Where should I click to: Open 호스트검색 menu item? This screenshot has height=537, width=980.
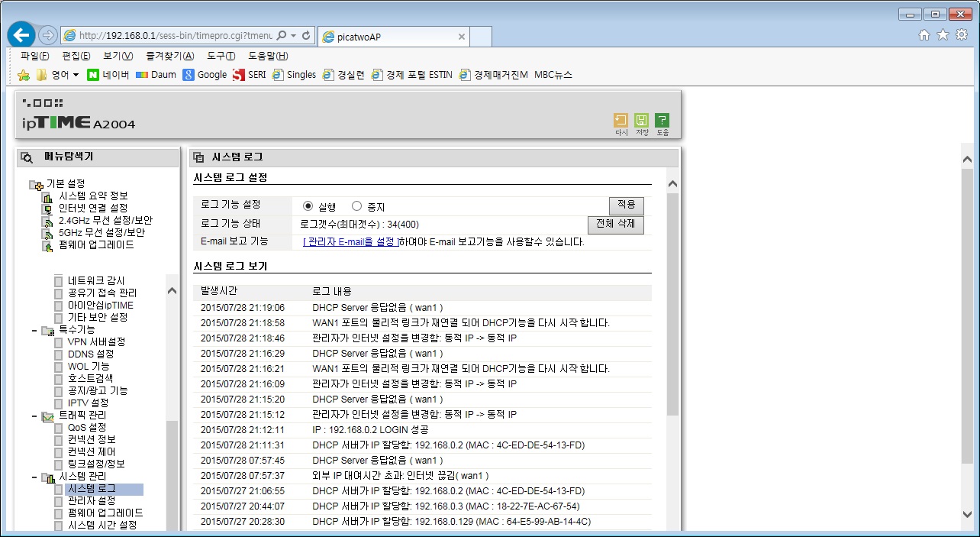[90, 379]
